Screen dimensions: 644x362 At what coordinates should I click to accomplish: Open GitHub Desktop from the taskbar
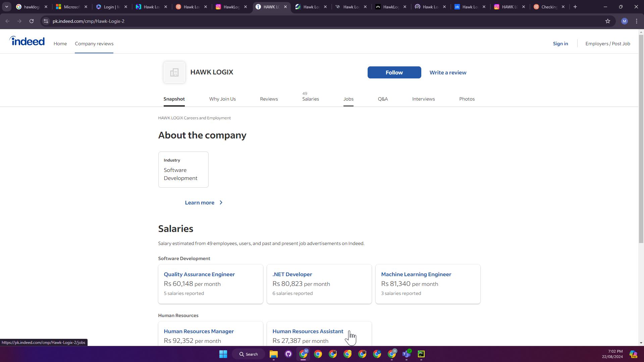point(288,354)
